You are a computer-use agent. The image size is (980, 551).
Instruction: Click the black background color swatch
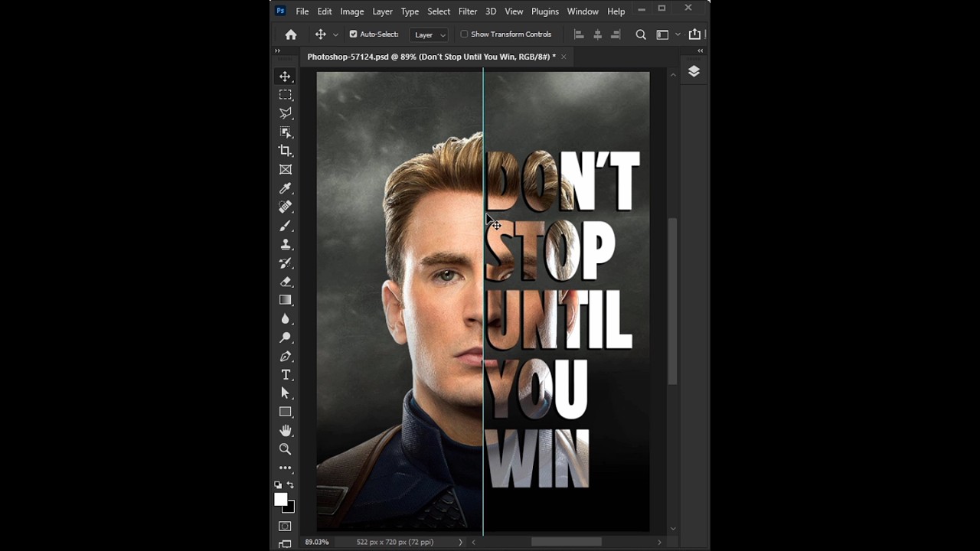point(290,507)
